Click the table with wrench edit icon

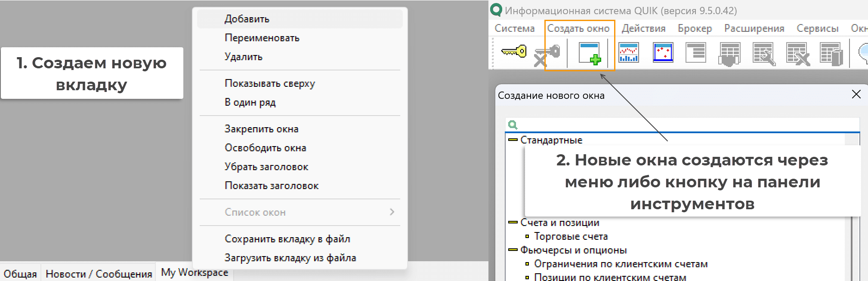tap(764, 54)
